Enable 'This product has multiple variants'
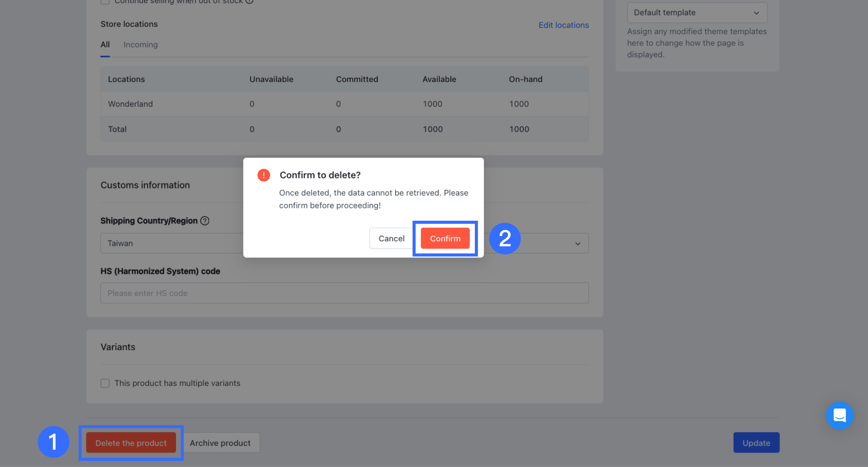This screenshot has height=467, width=868. click(105, 383)
